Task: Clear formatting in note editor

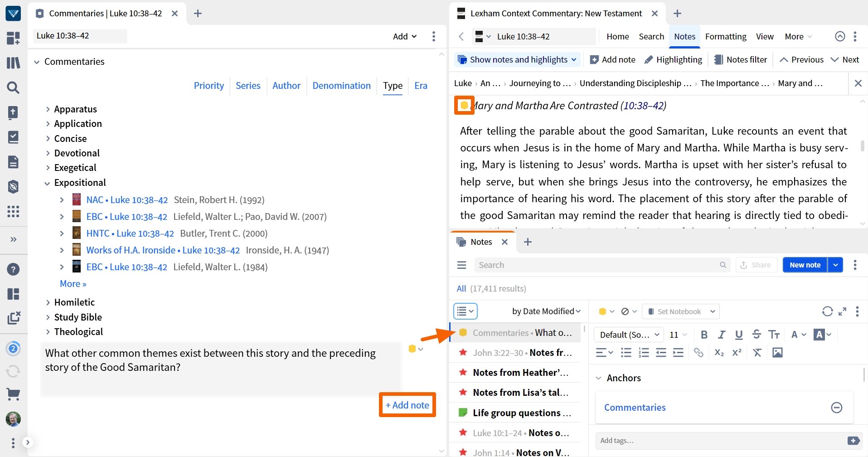Action: [757, 352]
